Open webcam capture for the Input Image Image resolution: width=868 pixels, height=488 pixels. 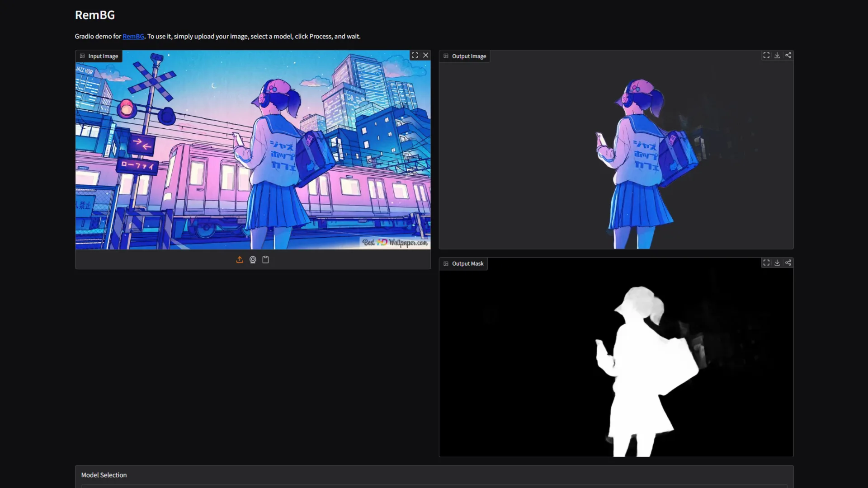tap(253, 259)
